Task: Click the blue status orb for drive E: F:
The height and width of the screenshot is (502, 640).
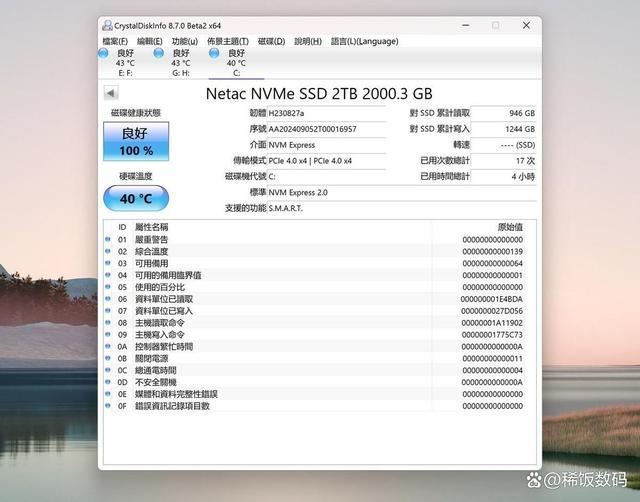Action: (x=104, y=53)
